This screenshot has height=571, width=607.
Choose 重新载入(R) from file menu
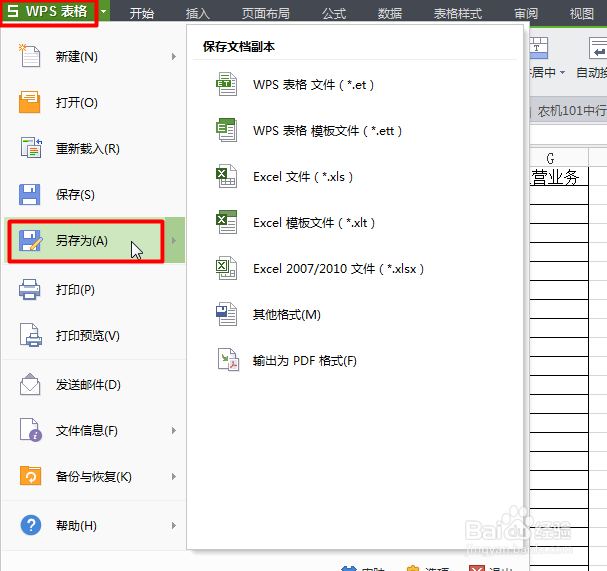pyautogui.click(x=94, y=148)
